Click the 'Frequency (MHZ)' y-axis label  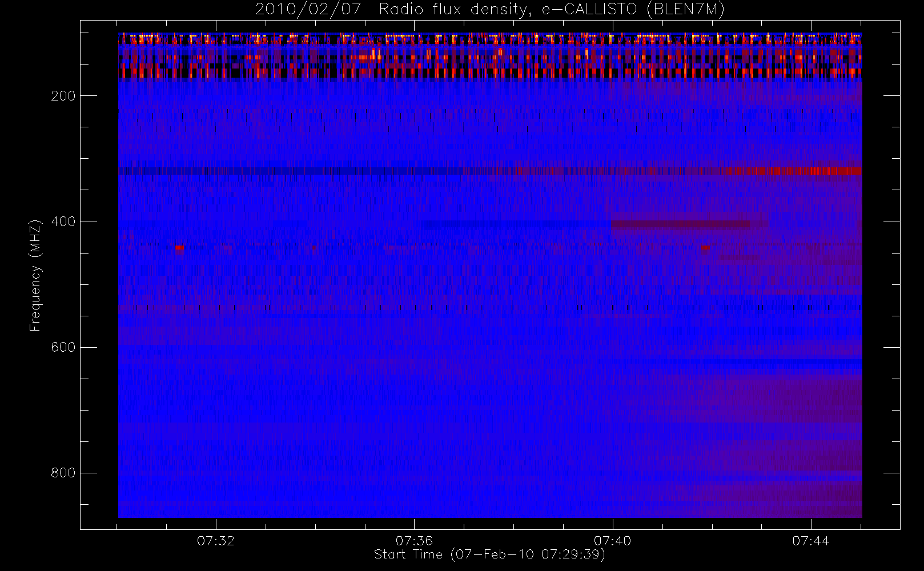point(35,275)
